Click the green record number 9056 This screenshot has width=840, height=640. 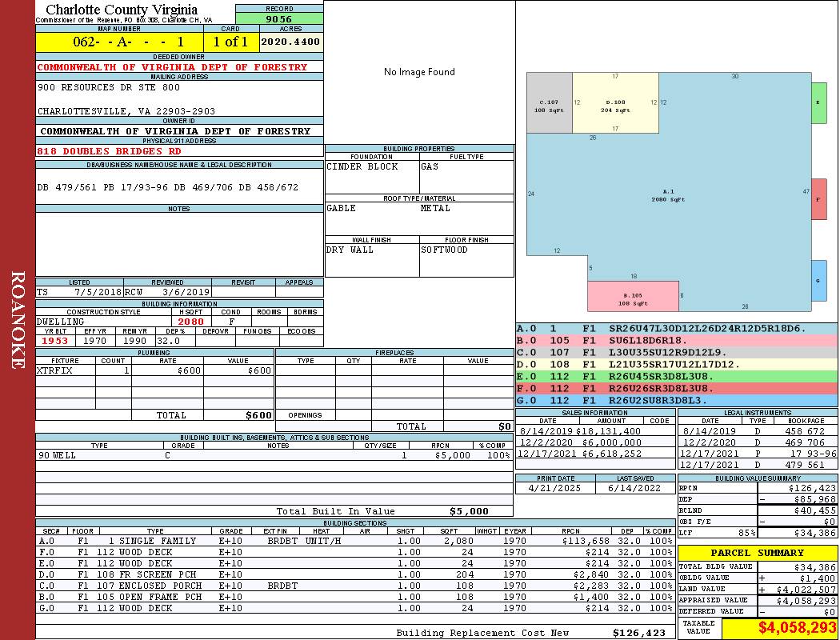(x=279, y=18)
